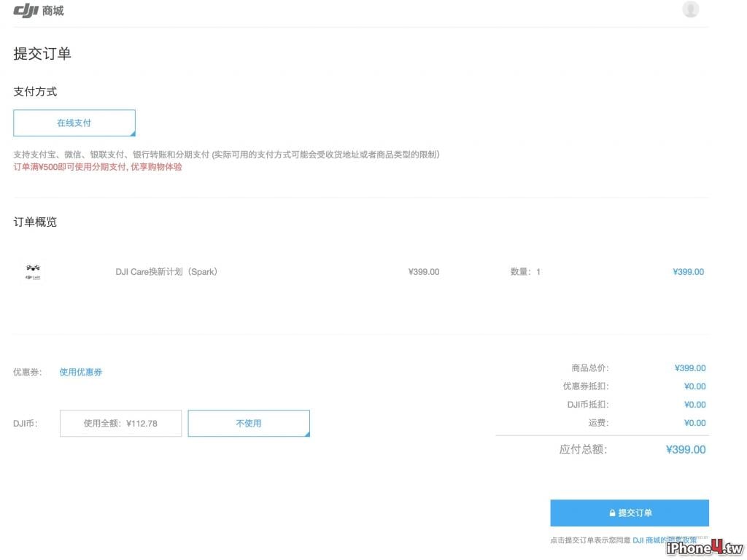Open the DJI 商城 policy link
The width and height of the screenshot is (747, 560).
point(664,540)
